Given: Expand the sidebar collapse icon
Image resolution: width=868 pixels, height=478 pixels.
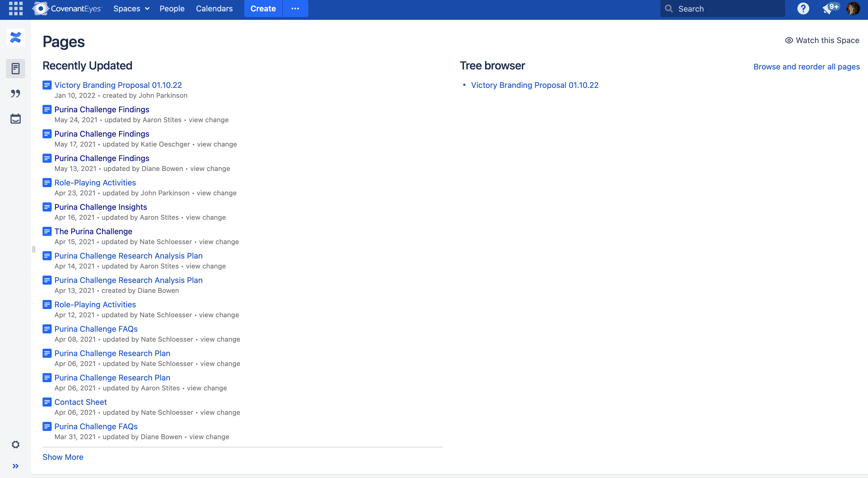Looking at the screenshot, I should 16,466.
